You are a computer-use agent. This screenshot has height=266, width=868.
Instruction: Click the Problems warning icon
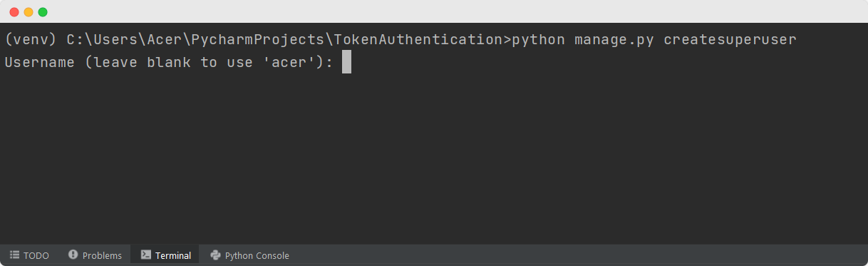click(73, 255)
